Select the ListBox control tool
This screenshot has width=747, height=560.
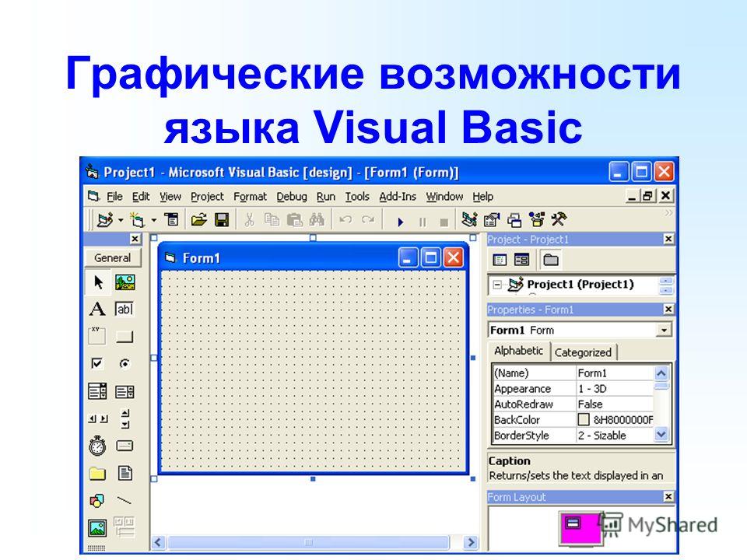pos(124,391)
